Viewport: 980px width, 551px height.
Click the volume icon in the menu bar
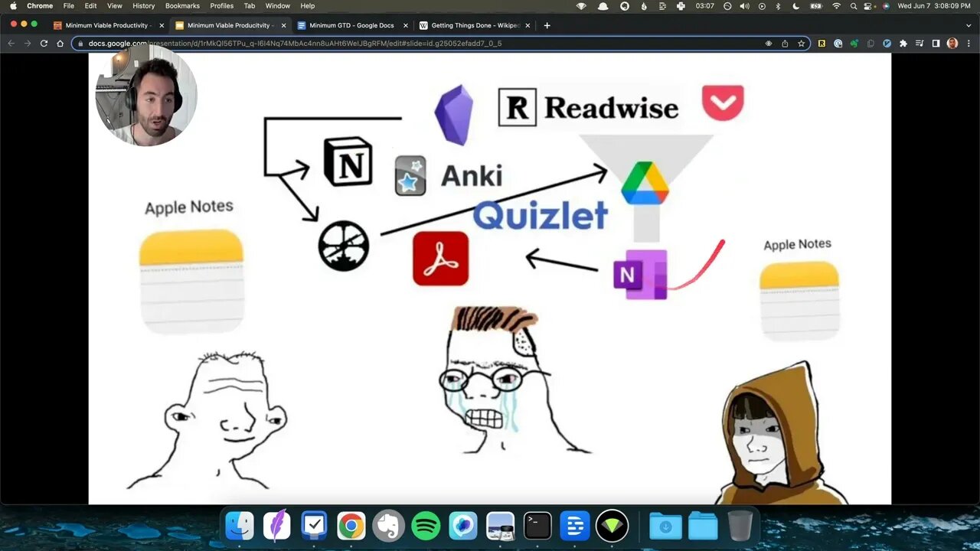[x=744, y=5]
